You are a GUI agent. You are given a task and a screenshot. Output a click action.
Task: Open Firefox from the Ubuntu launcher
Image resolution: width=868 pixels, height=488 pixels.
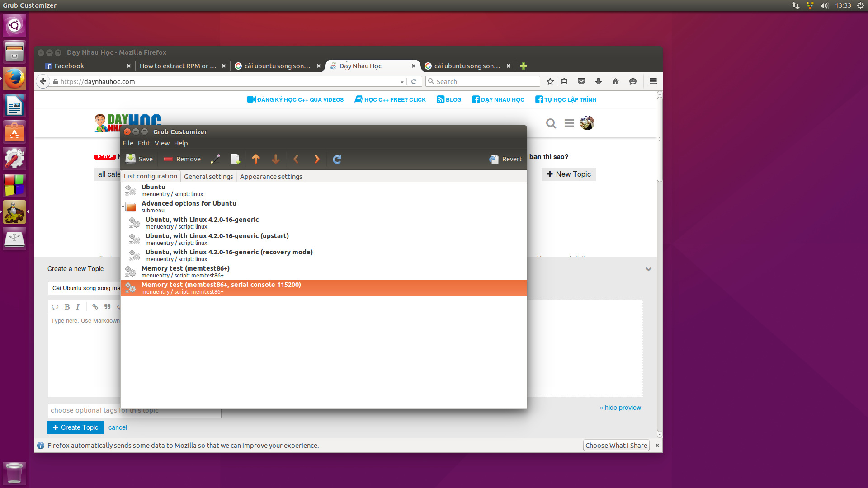point(14,79)
